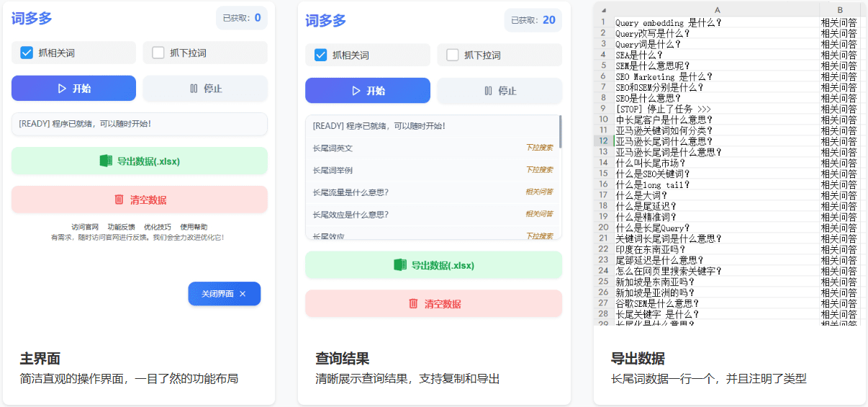Click the 词多多 title in query results panel
The height and width of the screenshot is (407, 868).
pyautogui.click(x=325, y=20)
